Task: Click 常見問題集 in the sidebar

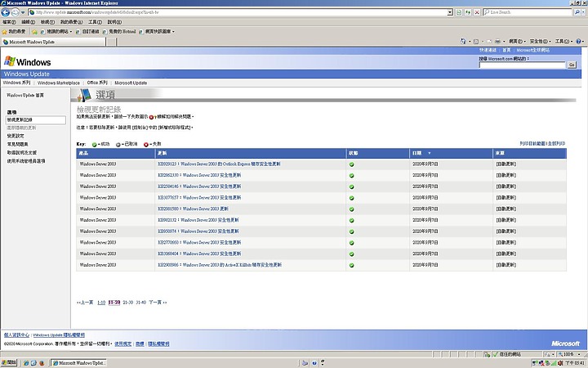Action: click(x=17, y=144)
